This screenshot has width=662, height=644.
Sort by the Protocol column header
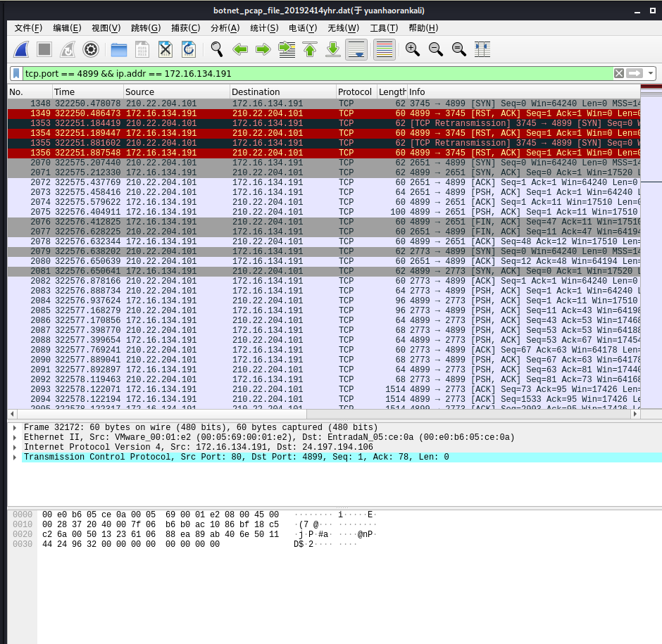point(356,92)
